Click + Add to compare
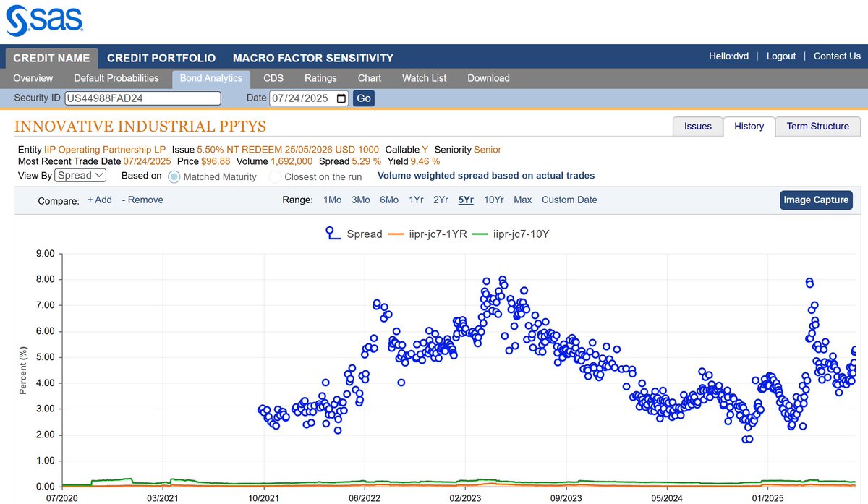This screenshot has width=868, height=504. pyautogui.click(x=100, y=200)
